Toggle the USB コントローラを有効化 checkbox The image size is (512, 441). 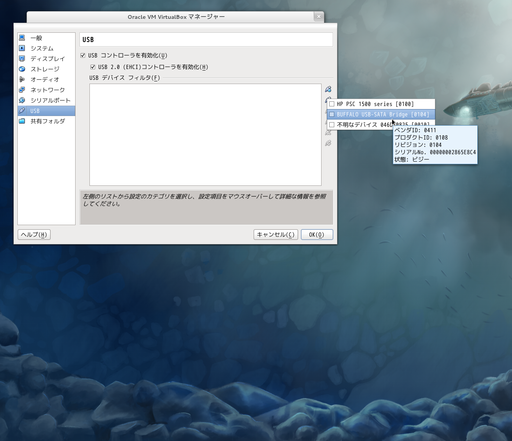point(83,55)
